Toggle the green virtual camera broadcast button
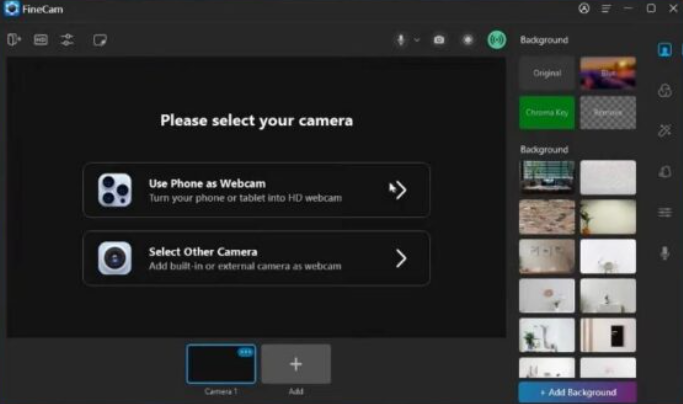Screen dimensions: 683x404 point(496,40)
